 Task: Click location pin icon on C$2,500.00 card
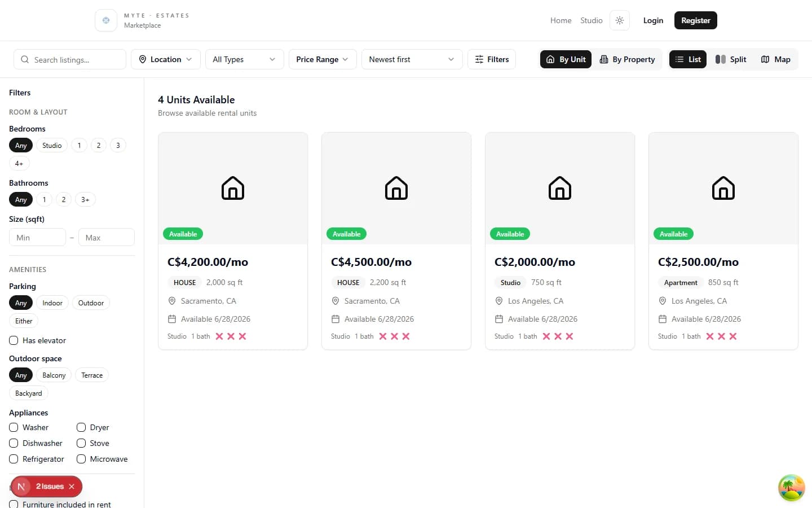click(x=663, y=301)
